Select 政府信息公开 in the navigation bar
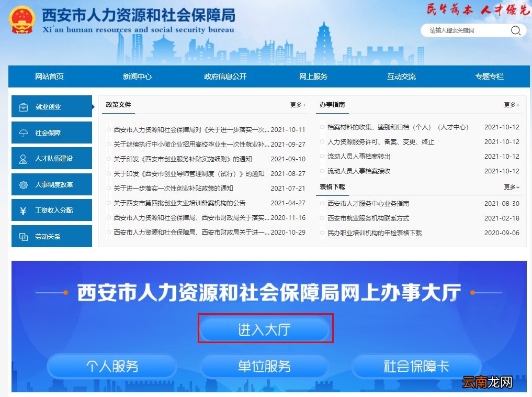This screenshot has height=397, width=532. 224,76
